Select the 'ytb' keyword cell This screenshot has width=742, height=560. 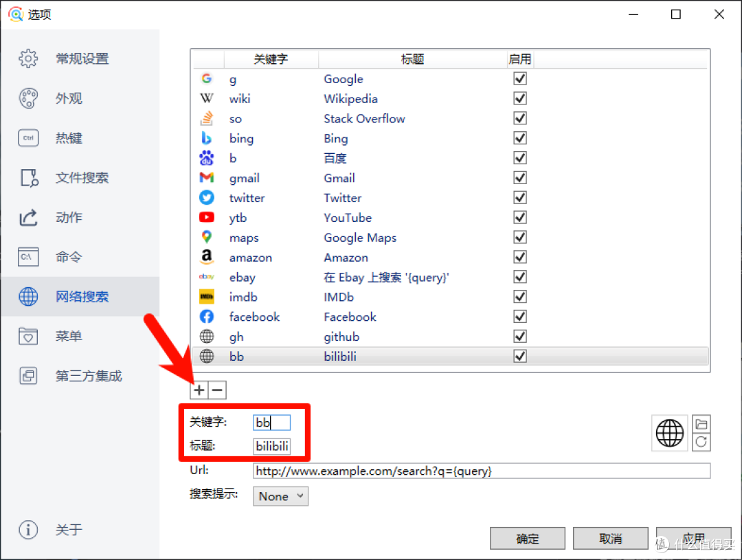pyautogui.click(x=238, y=218)
